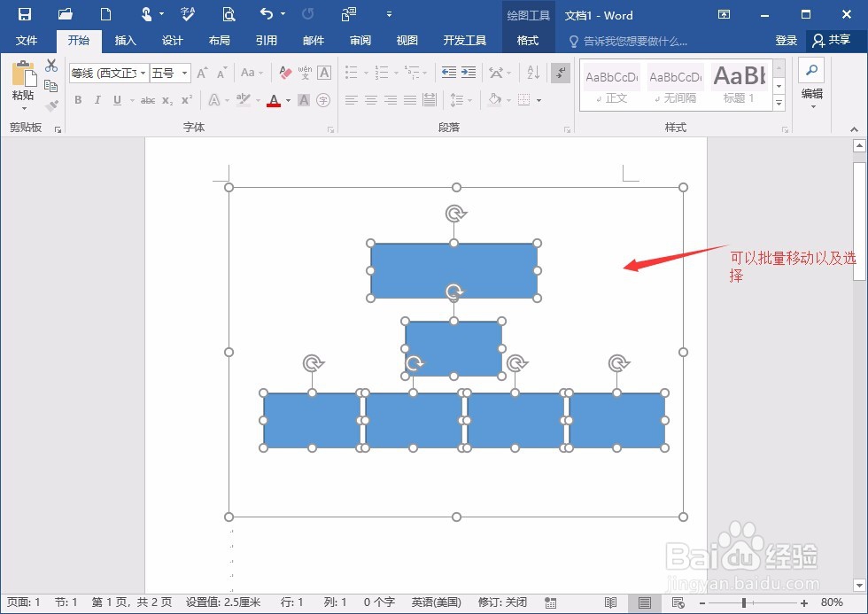
Task: Click the Cut scissors icon
Action: click(x=51, y=66)
